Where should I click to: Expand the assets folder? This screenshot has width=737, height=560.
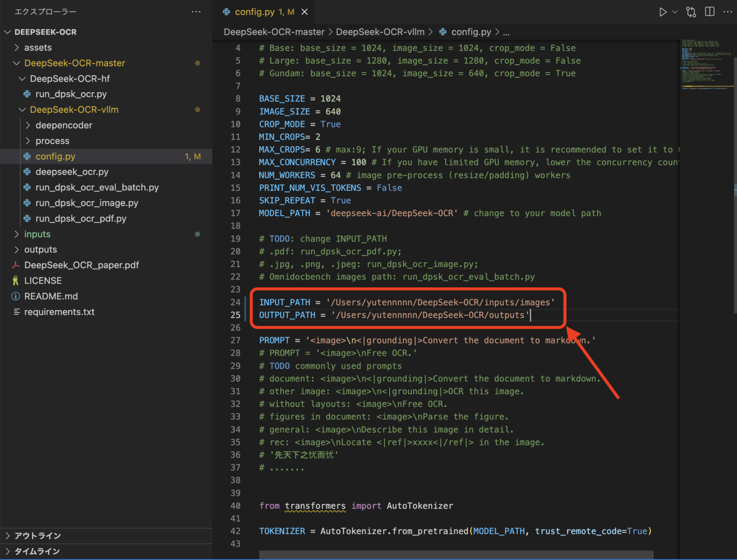[38, 47]
